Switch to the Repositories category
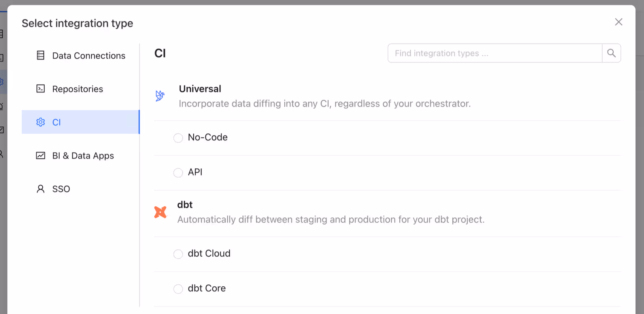 (81, 89)
